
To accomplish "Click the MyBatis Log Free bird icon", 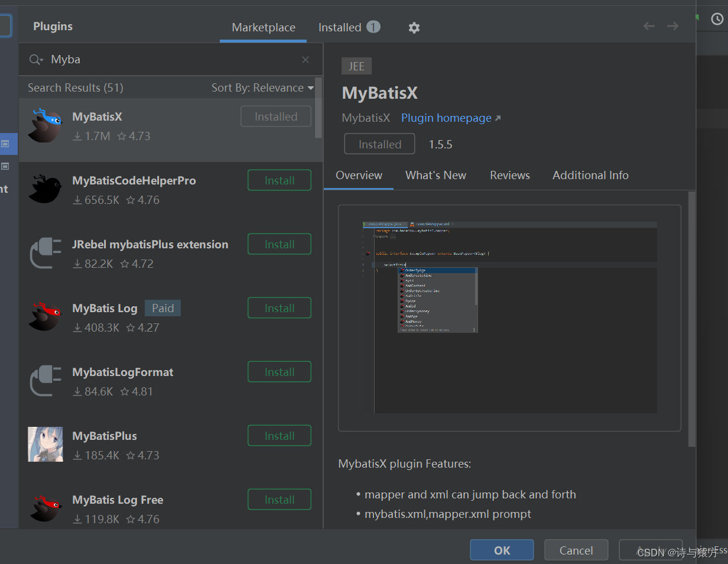I will pos(45,508).
